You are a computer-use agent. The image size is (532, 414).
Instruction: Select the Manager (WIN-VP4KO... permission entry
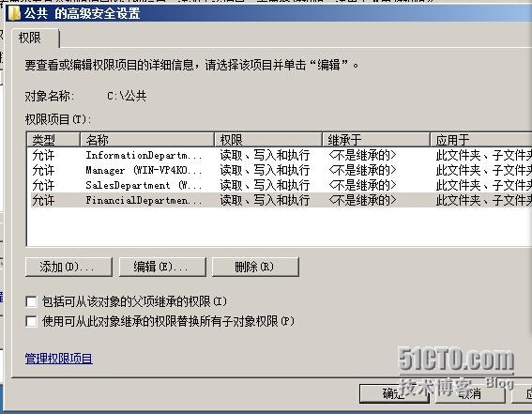click(281, 170)
